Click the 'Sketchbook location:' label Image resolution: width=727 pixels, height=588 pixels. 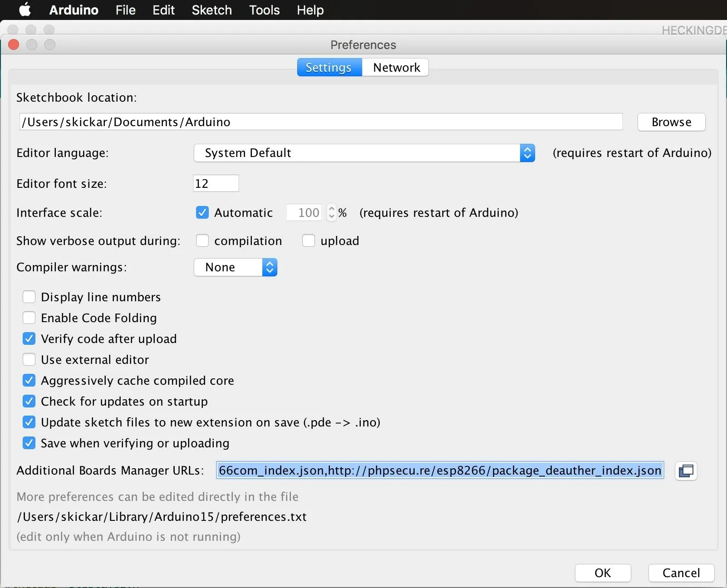76,98
